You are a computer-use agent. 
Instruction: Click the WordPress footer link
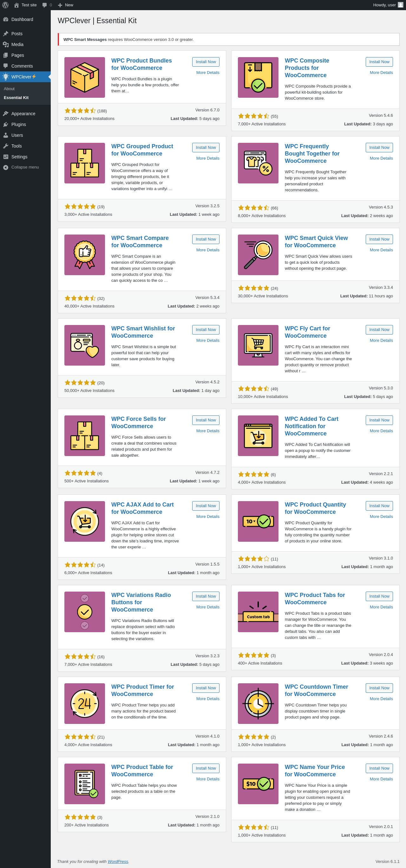pyautogui.click(x=118, y=861)
